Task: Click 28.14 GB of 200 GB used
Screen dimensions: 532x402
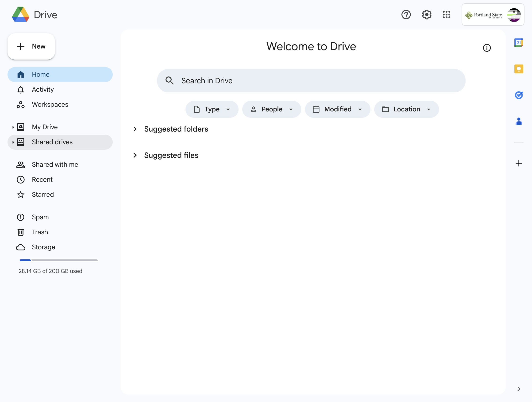Action: click(x=50, y=271)
